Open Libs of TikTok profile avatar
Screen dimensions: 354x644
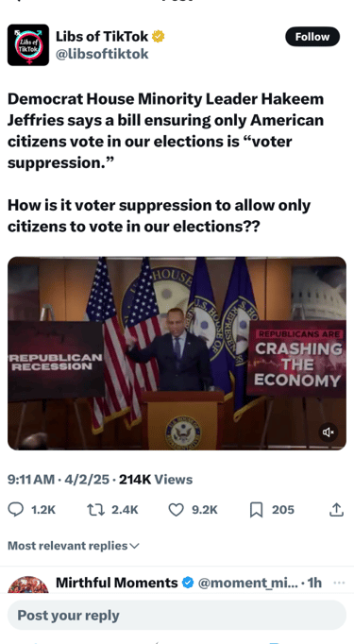pos(28,44)
